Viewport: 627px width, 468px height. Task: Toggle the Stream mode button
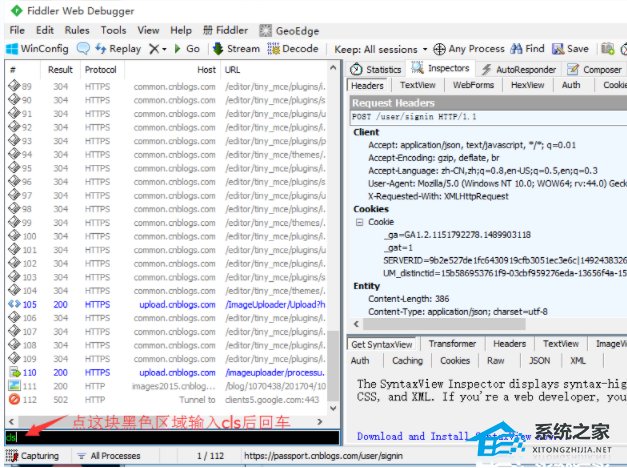236,49
